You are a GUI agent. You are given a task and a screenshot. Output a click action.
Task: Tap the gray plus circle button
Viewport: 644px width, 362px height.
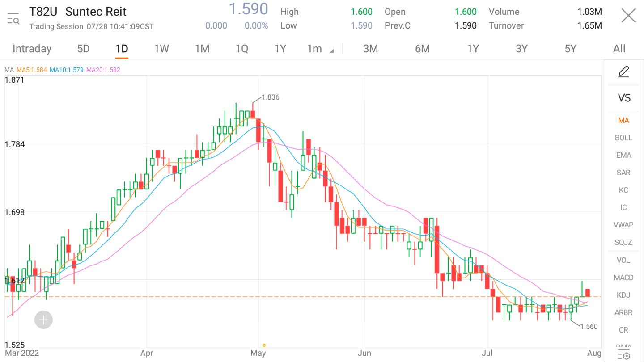[43, 320]
